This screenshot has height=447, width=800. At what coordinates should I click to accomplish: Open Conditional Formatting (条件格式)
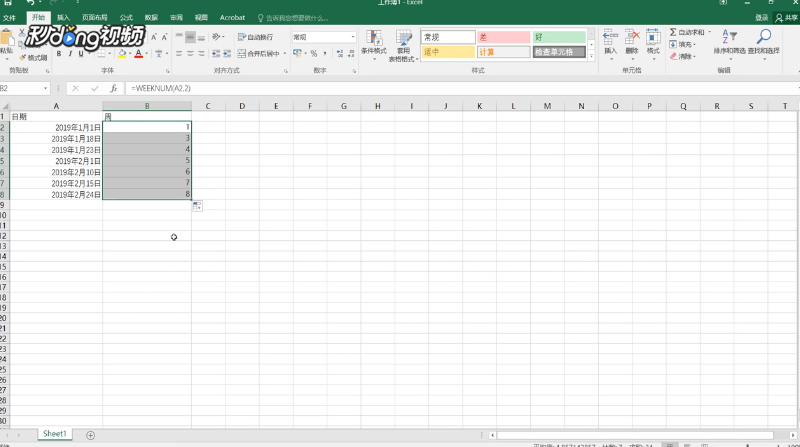click(x=373, y=45)
